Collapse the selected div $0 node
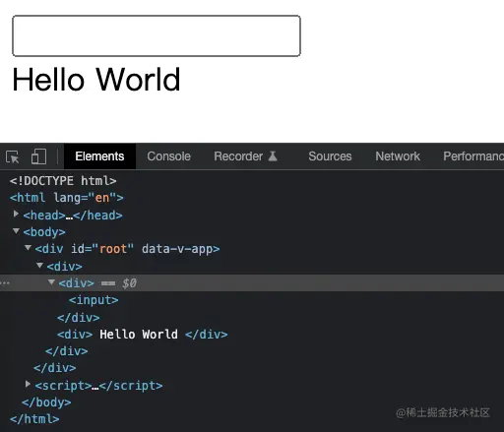The height and width of the screenshot is (432, 504). tap(51, 281)
